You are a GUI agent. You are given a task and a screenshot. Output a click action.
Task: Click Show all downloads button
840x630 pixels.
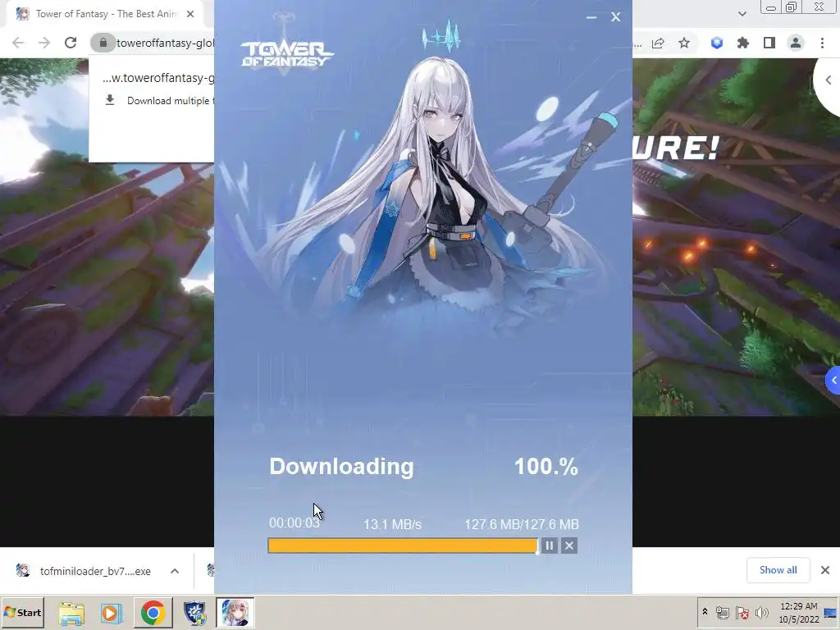(778, 570)
